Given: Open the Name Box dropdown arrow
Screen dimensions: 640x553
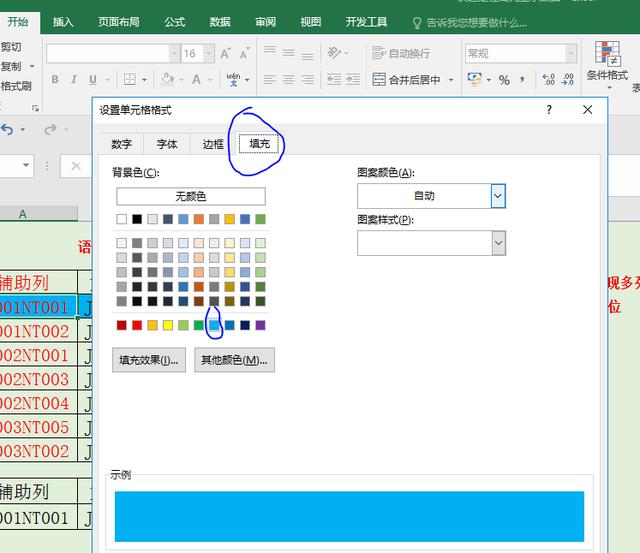Looking at the screenshot, I should (26, 165).
